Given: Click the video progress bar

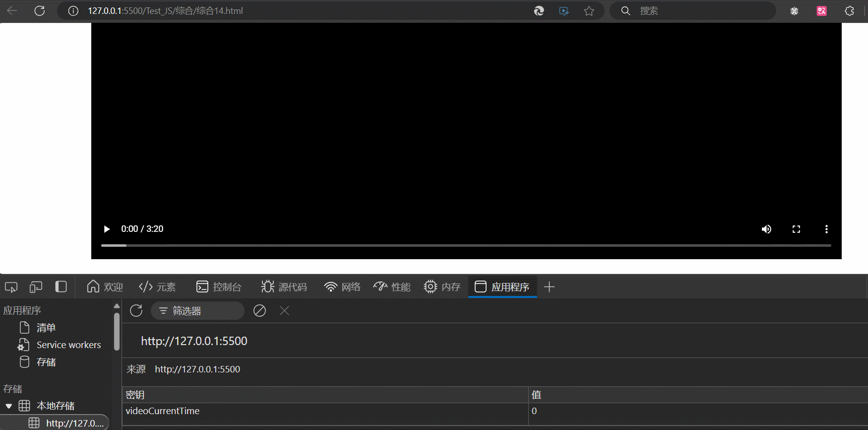Looking at the screenshot, I should pos(465,245).
